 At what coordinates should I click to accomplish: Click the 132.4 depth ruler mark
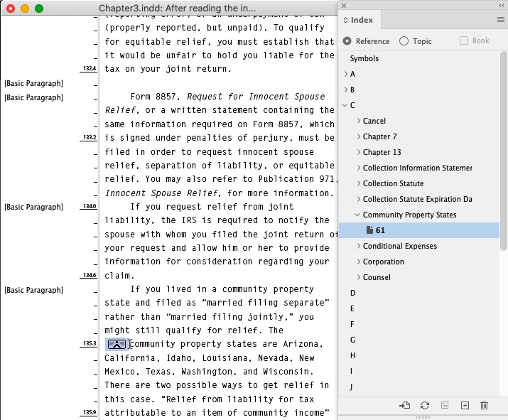point(90,68)
